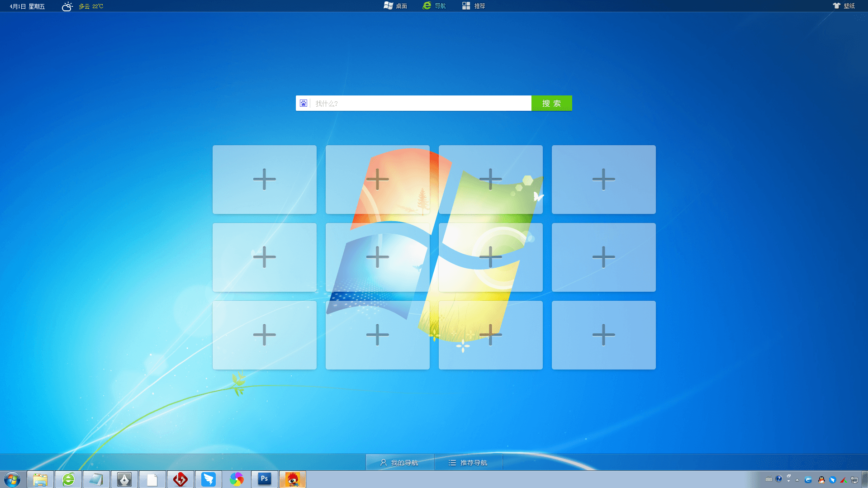868x488 pixels.
Task: Click the blue help question mark tray icon
Action: pyautogui.click(x=778, y=479)
